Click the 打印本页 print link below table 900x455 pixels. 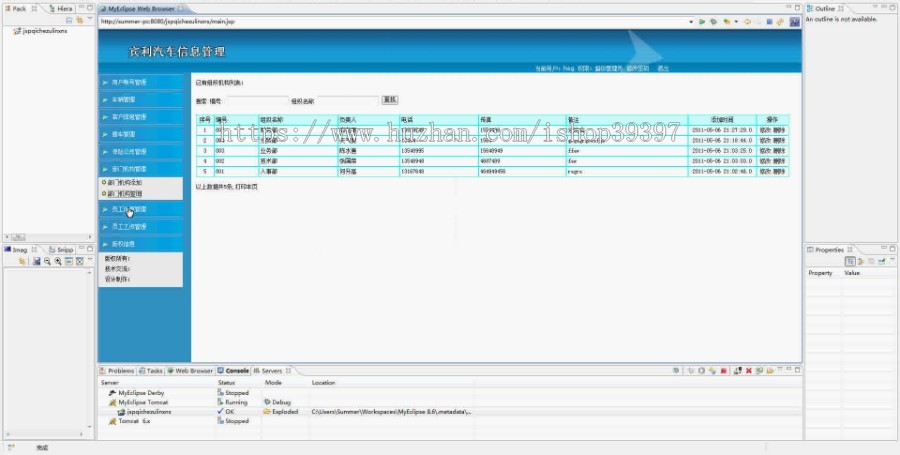(x=247, y=187)
